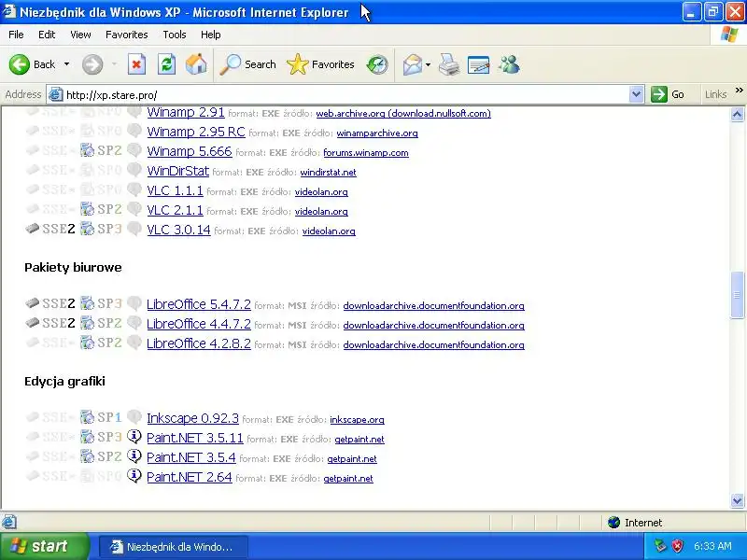
Task: Select the Niezbędnik dla Windo... taskbar button
Action: coord(174,547)
